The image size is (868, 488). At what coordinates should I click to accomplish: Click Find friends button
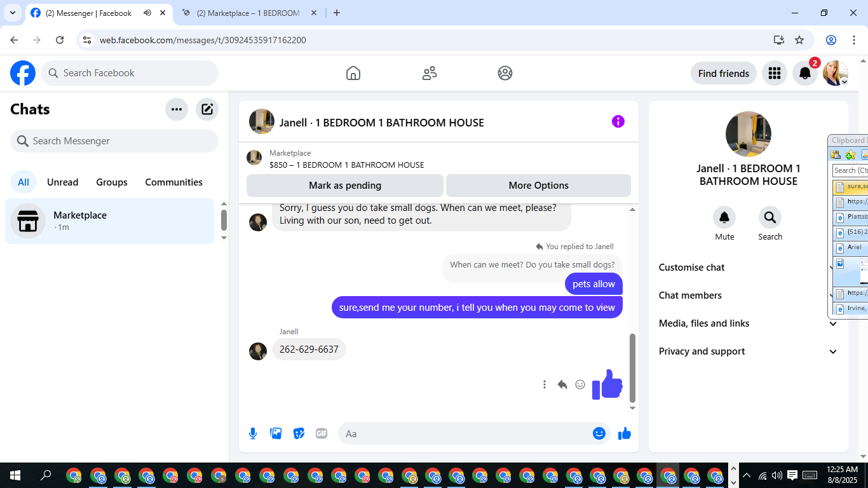(724, 73)
